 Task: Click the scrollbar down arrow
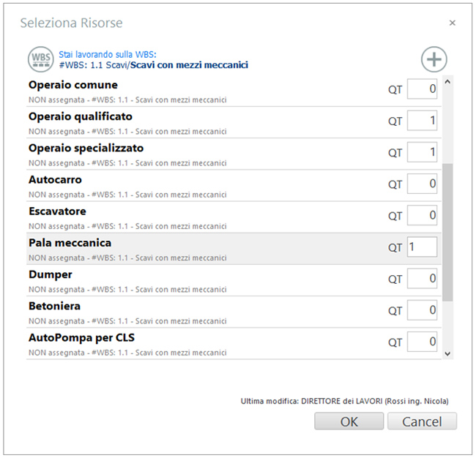coord(447,353)
